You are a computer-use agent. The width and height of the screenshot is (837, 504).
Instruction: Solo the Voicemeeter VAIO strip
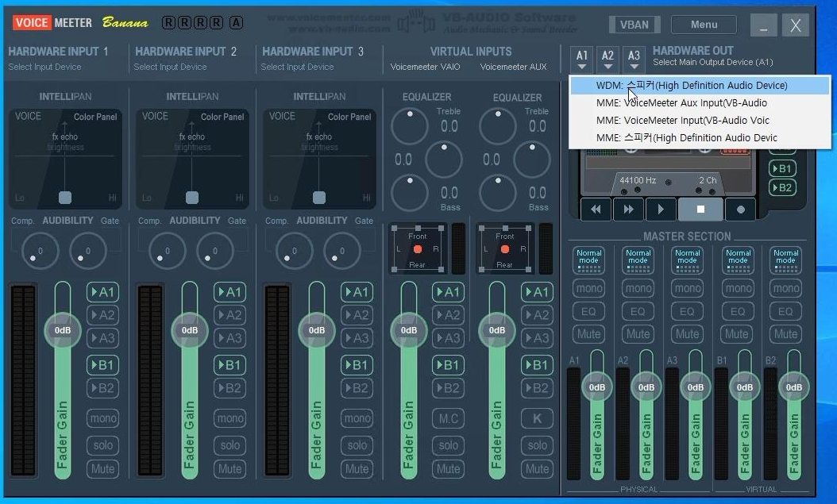pyautogui.click(x=448, y=444)
